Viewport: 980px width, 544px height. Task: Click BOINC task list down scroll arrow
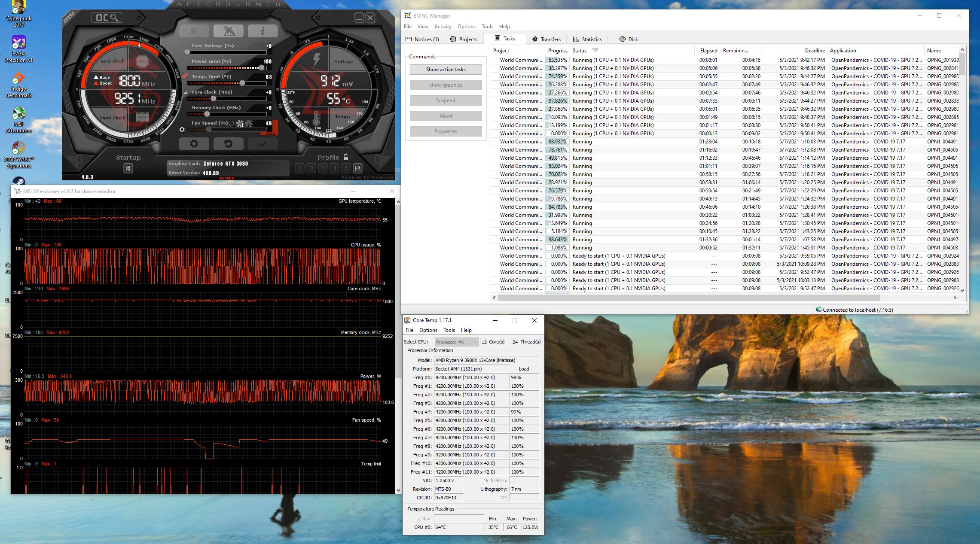coord(962,290)
